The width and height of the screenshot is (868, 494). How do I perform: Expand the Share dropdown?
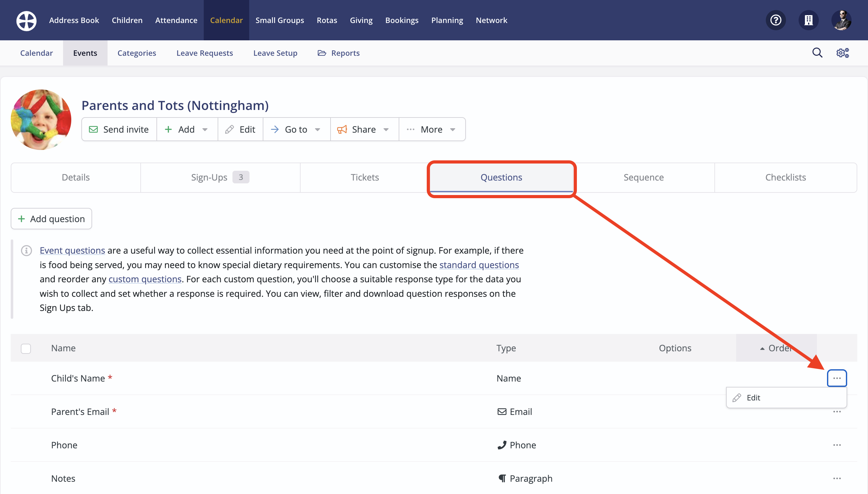[364, 129]
